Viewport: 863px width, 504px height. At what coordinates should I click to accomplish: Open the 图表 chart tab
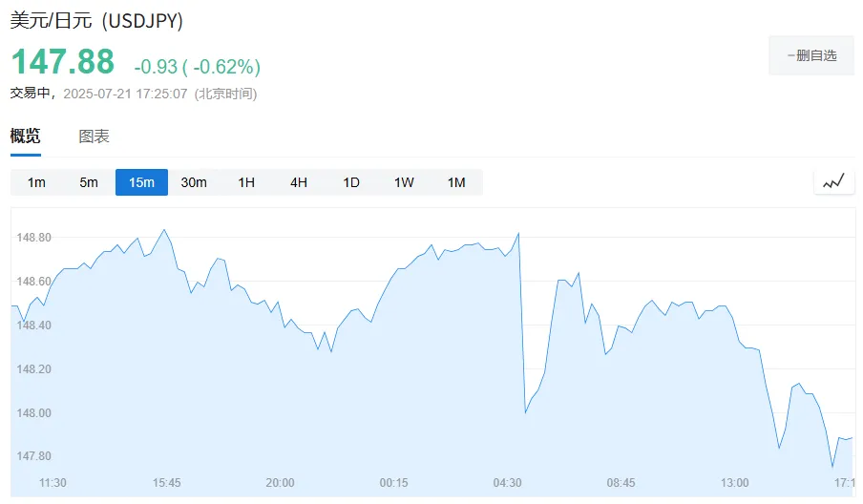(x=94, y=136)
